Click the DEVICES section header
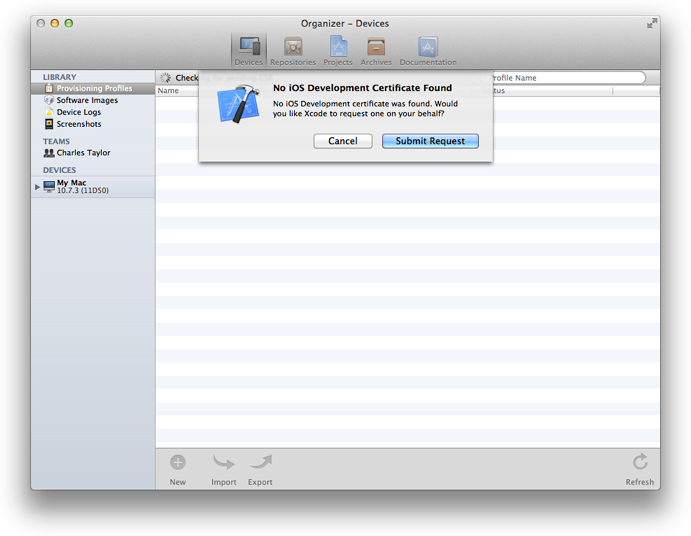The image size is (691, 536). tap(59, 170)
